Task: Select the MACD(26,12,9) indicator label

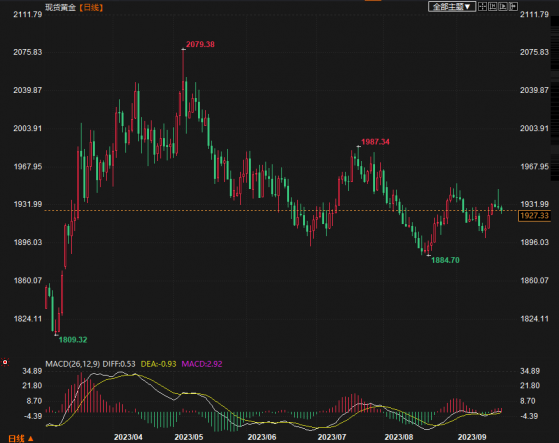Action: 73,364
